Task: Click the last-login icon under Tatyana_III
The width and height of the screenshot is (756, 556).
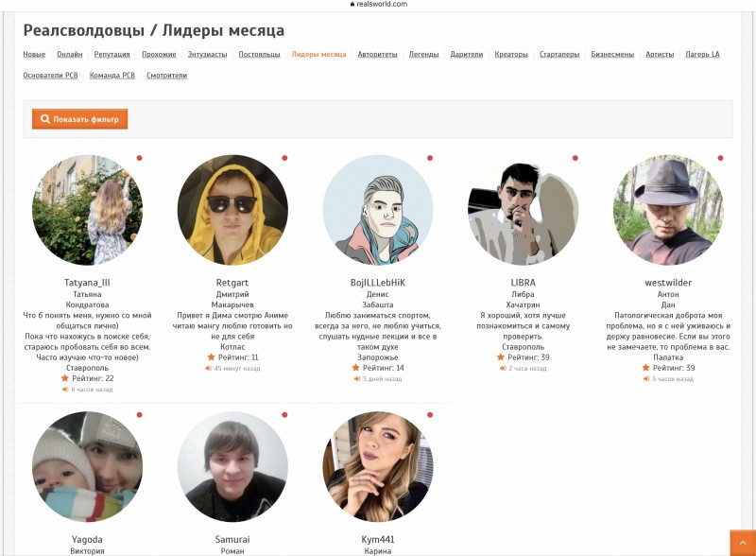Action: [65, 390]
